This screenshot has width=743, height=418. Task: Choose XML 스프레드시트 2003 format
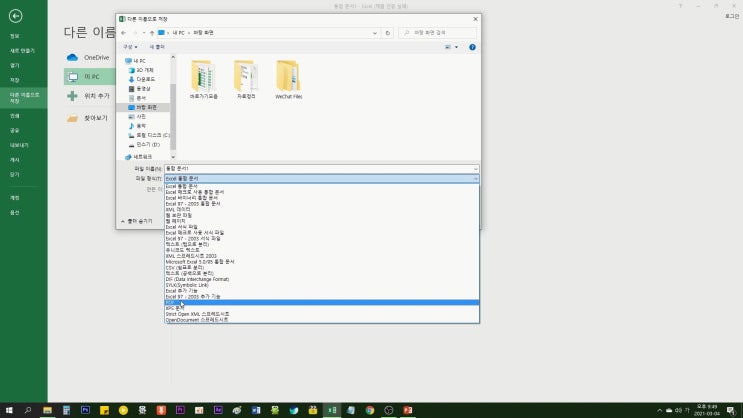pos(322,256)
